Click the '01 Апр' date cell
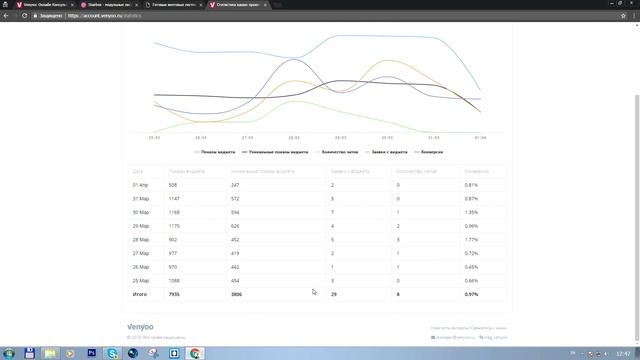 point(140,185)
